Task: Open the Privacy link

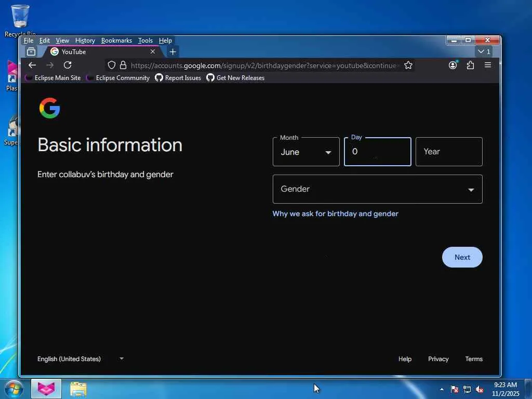Action: (438, 359)
